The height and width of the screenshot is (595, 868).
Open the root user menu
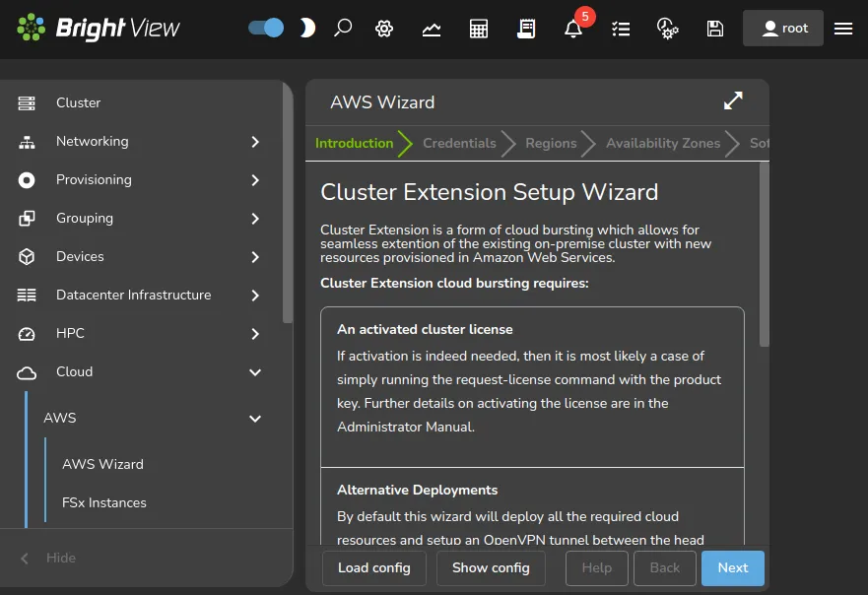coord(782,29)
